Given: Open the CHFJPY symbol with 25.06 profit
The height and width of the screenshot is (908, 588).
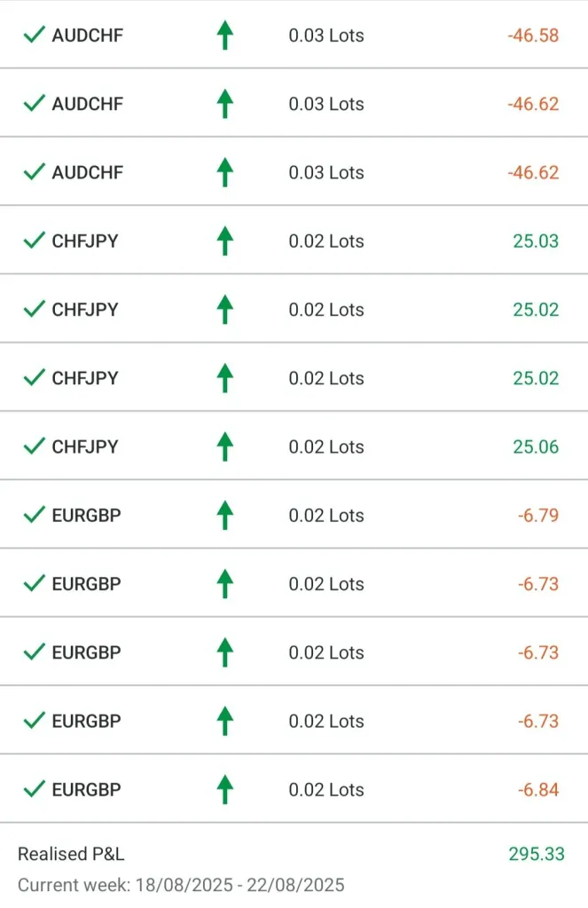Looking at the screenshot, I should (x=85, y=446).
